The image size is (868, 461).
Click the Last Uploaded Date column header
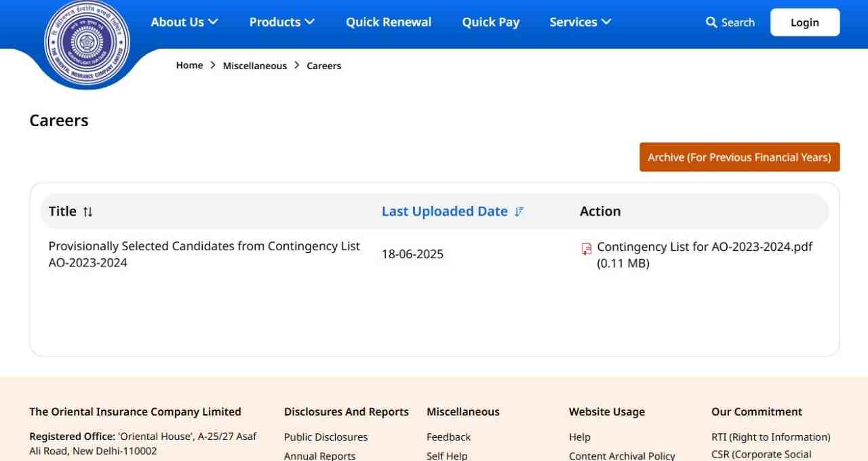point(445,212)
